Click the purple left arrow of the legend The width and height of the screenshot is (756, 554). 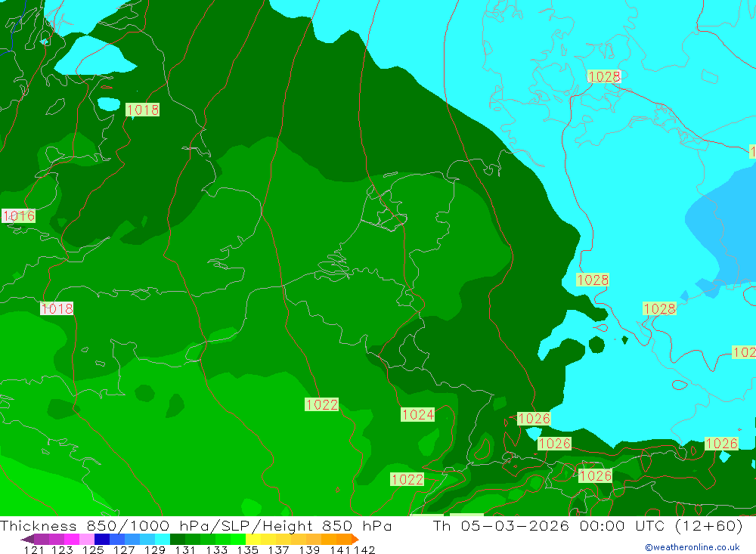27,539
